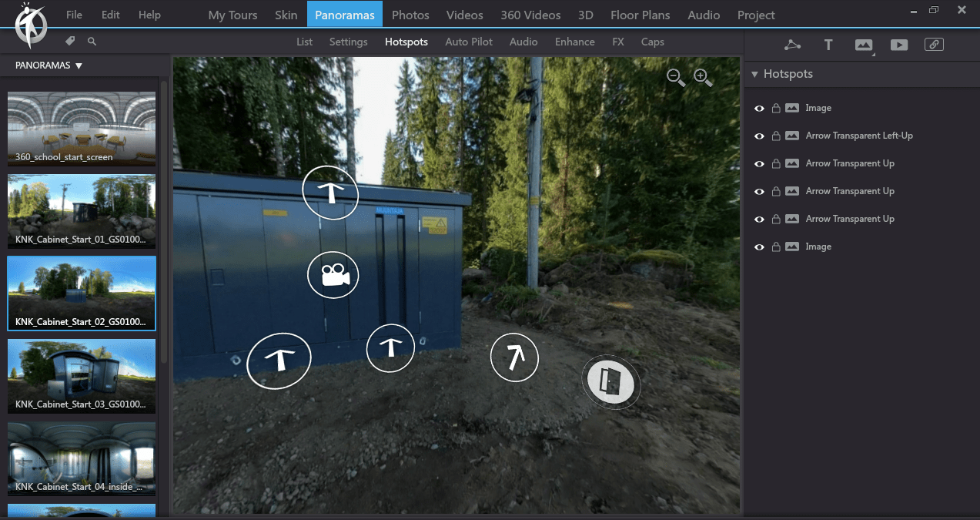Hide the Arrow Transparent Left-Up hotspot

click(x=759, y=136)
